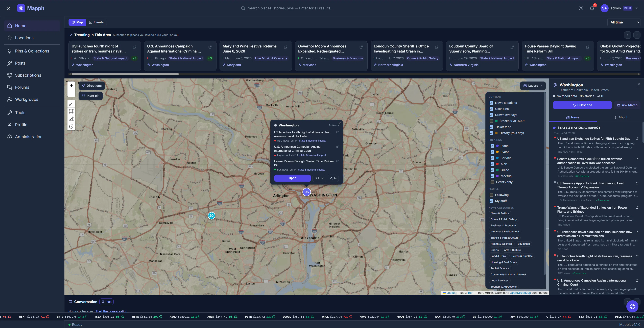Select the Tech & Science category chip
Viewport: 644px width, 328px height.
(x=500, y=268)
